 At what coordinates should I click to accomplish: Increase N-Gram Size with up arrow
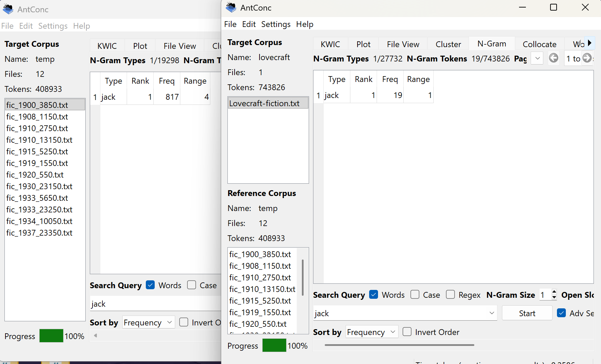[554, 292]
